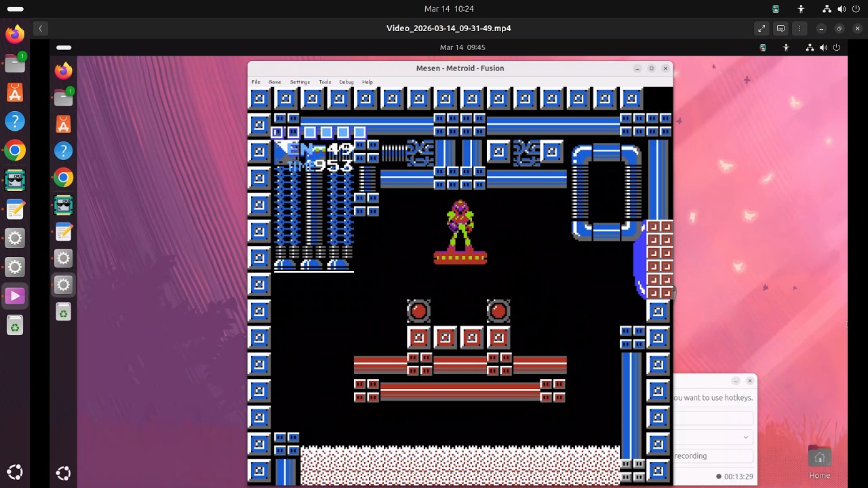Viewport: 868px width, 488px height.
Task: Open Firefox from the outer Ubuntu dock
Action: [15, 34]
